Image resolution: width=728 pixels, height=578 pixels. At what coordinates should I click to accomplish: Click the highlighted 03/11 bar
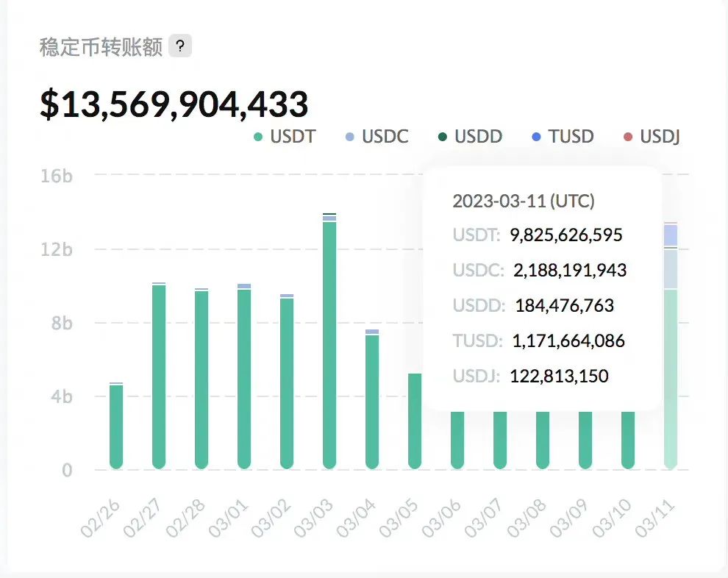click(671, 346)
